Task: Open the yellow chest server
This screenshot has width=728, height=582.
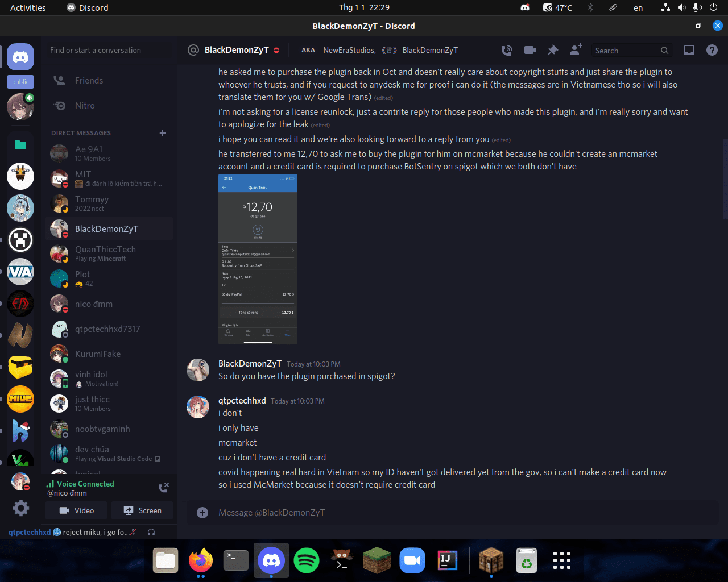Action: click(x=20, y=367)
